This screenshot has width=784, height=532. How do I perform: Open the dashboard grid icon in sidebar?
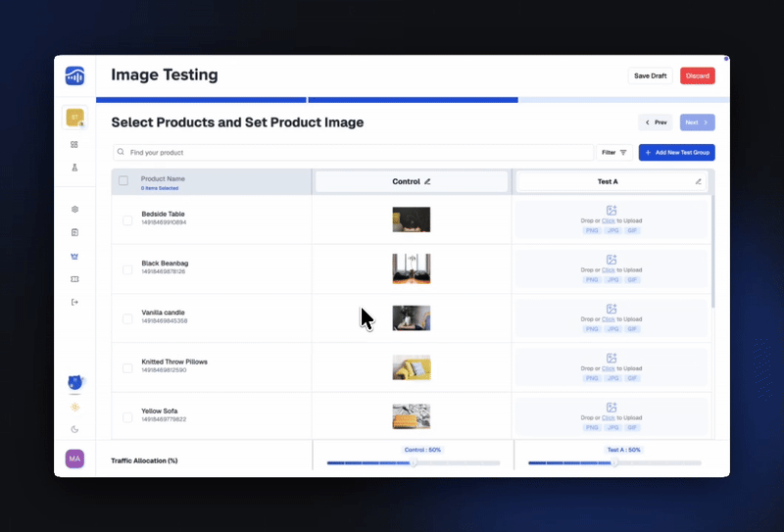pos(74,144)
